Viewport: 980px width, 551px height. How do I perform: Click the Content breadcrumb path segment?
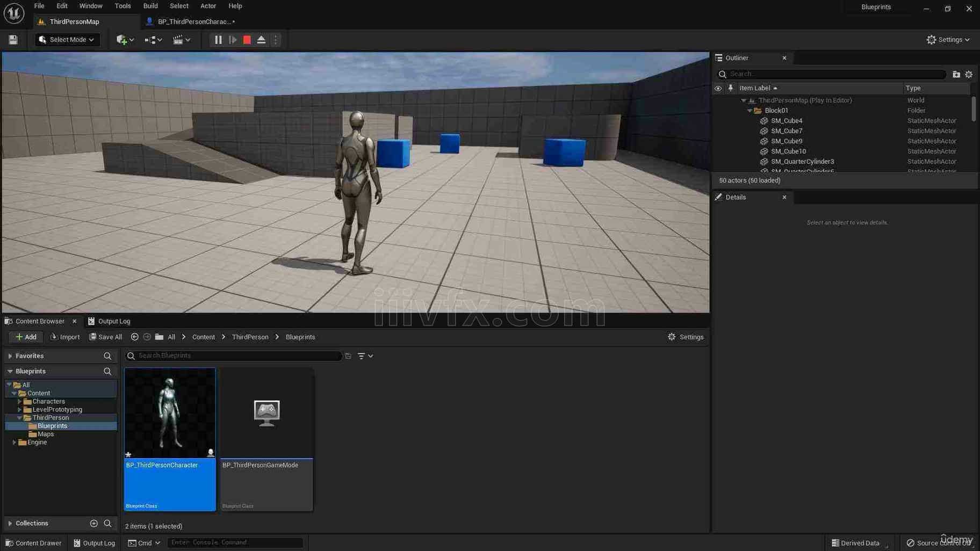point(203,337)
